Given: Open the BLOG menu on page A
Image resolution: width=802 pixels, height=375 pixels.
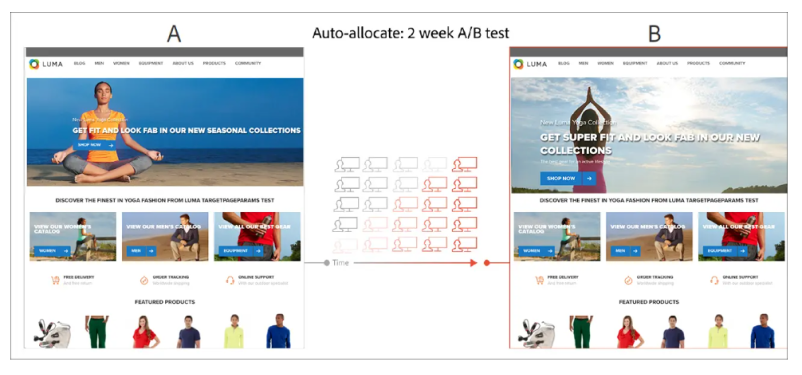Looking at the screenshot, I should pos(79,63).
